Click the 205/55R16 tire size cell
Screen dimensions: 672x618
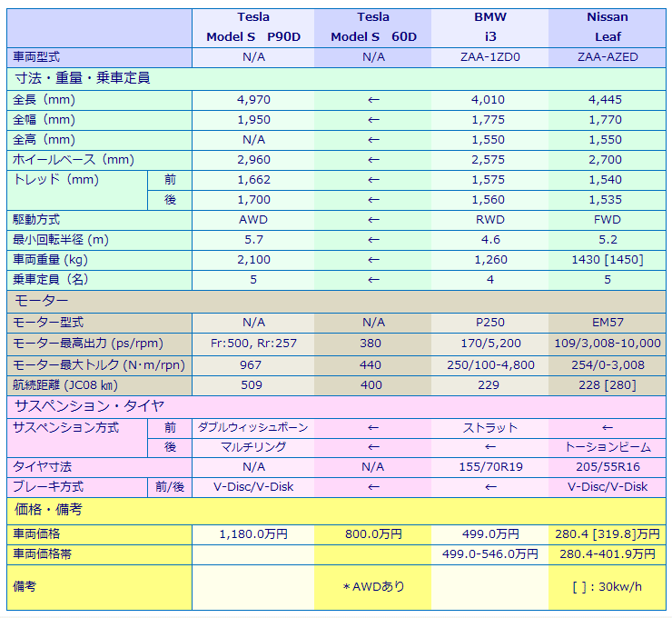tap(608, 467)
